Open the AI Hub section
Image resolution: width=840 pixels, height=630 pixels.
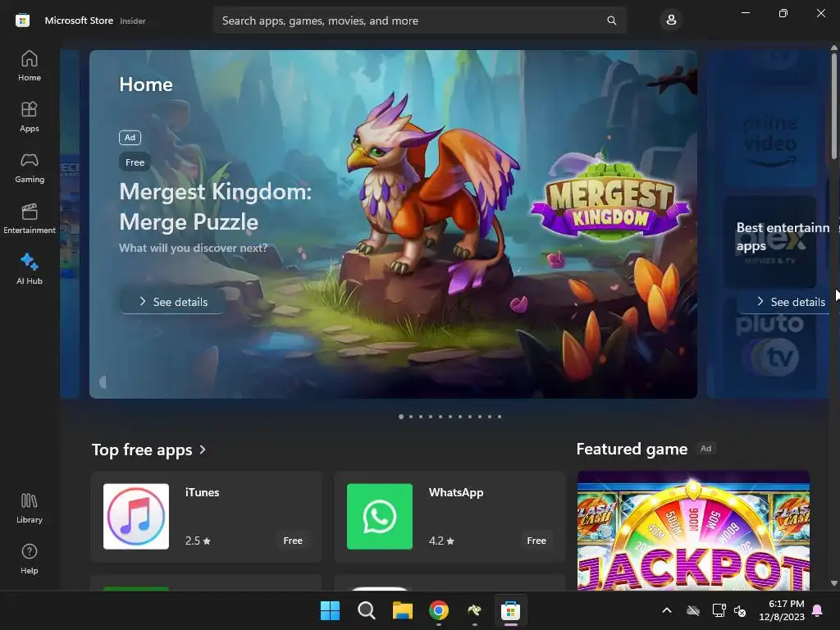30,269
